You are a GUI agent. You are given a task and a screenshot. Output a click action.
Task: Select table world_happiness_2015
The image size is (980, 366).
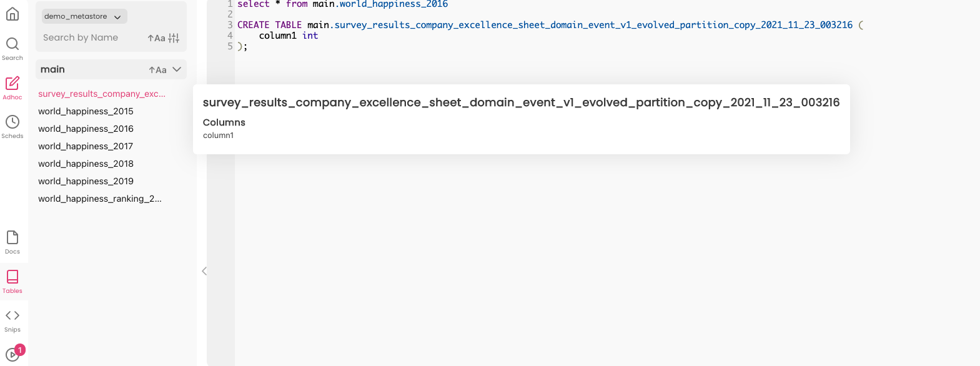click(x=86, y=111)
